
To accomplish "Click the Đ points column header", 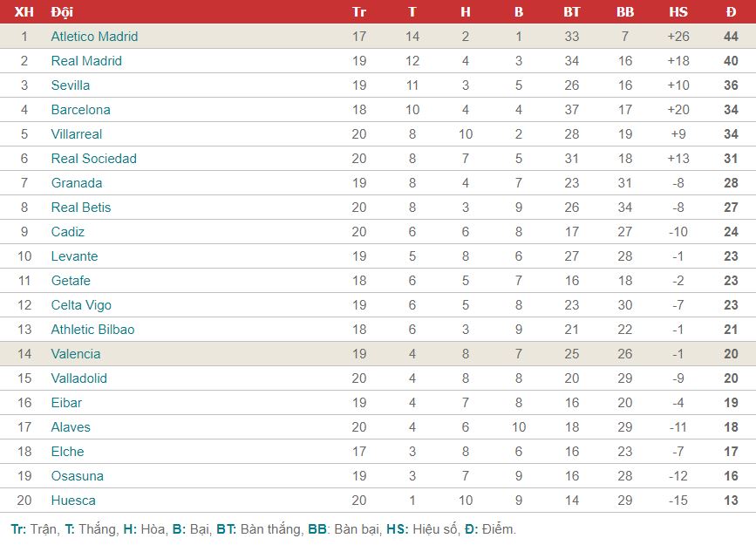I will pos(731,11).
